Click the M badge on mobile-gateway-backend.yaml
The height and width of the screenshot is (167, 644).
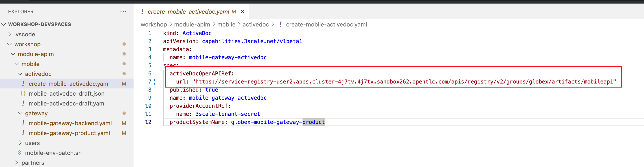[x=124, y=123]
